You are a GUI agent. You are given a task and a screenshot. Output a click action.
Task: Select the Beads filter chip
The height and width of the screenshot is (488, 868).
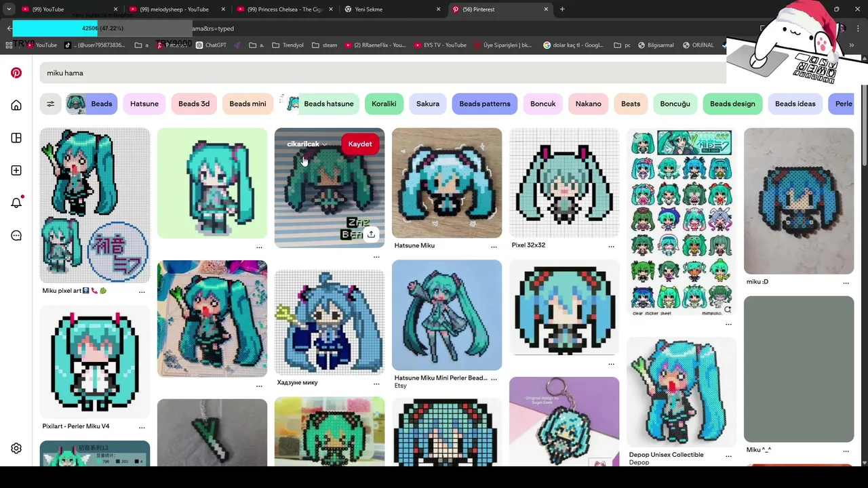92,104
